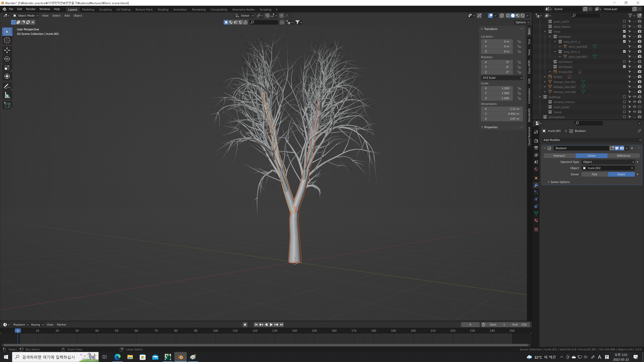Toggle house collection eye visibility
Viewport: 644px width, 362px height.
(x=634, y=112)
